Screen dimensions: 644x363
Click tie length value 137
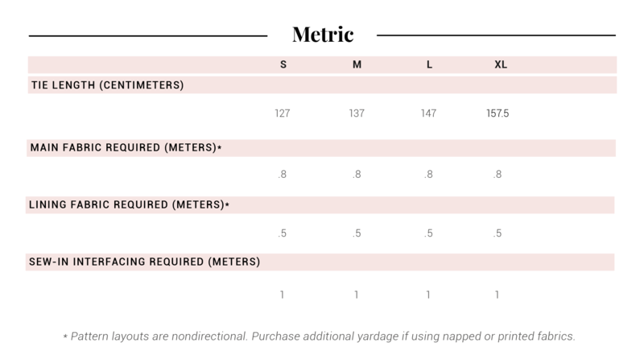(357, 113)
